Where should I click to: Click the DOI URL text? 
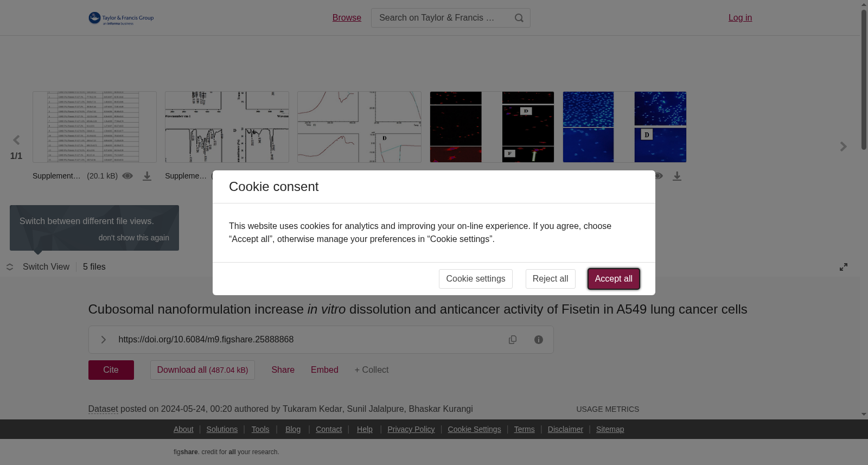pos(206,340)
